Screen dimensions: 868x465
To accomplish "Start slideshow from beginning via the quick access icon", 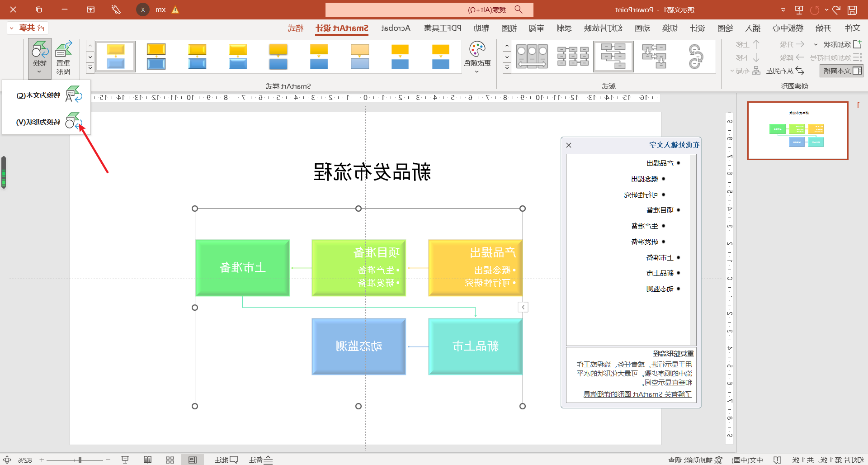I will 799,9.
